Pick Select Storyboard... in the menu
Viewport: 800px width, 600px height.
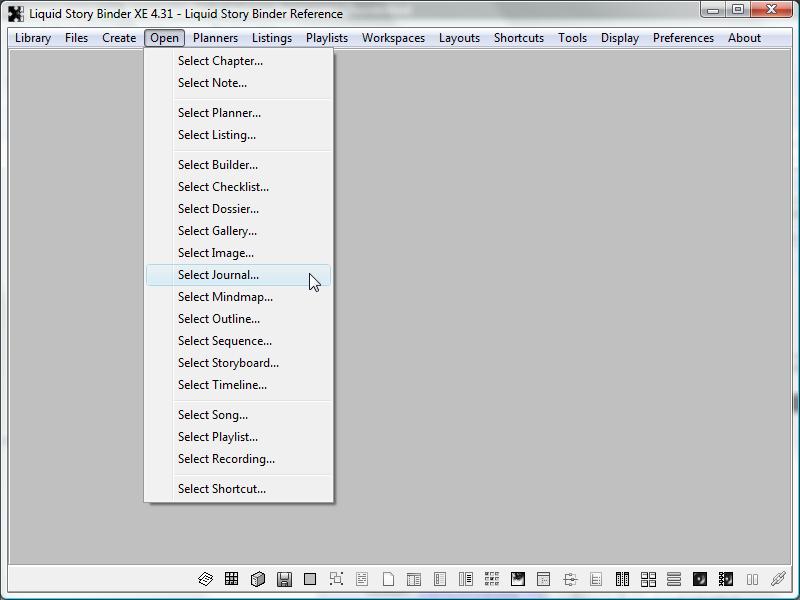228,363
